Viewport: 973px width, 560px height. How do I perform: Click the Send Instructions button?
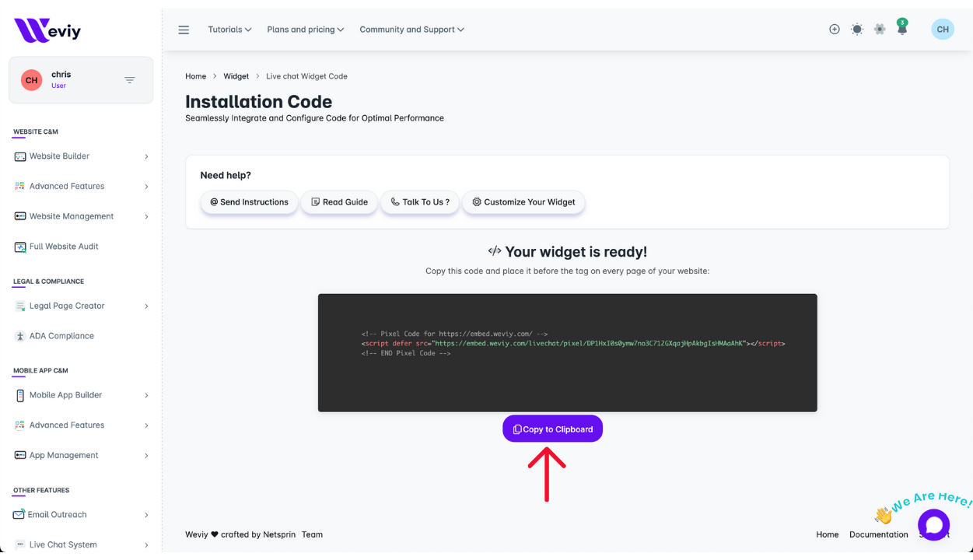[x=249, y=202]
